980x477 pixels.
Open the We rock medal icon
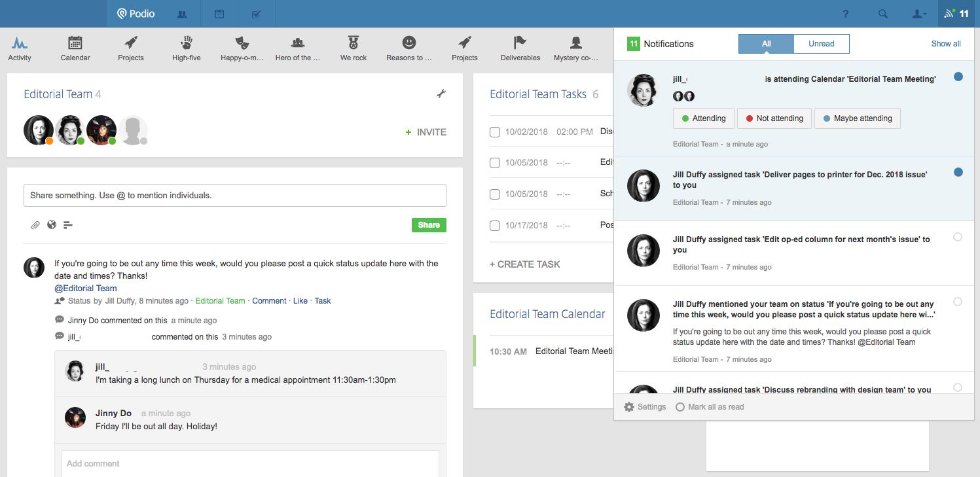pos(354,44)
